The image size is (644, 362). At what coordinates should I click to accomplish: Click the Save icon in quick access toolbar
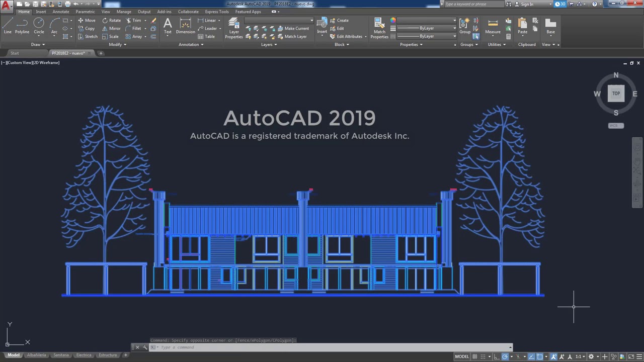(36, 4)
